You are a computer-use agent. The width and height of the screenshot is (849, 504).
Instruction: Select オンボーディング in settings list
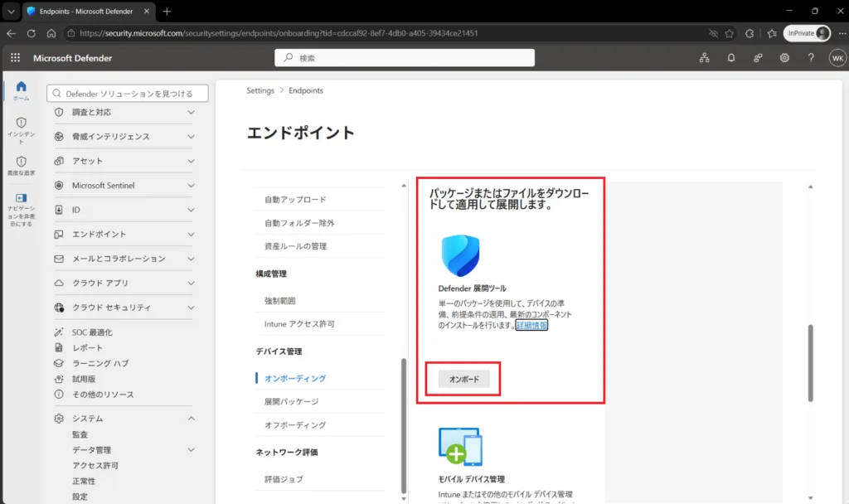pyautogui.click(x=295, y=378)
